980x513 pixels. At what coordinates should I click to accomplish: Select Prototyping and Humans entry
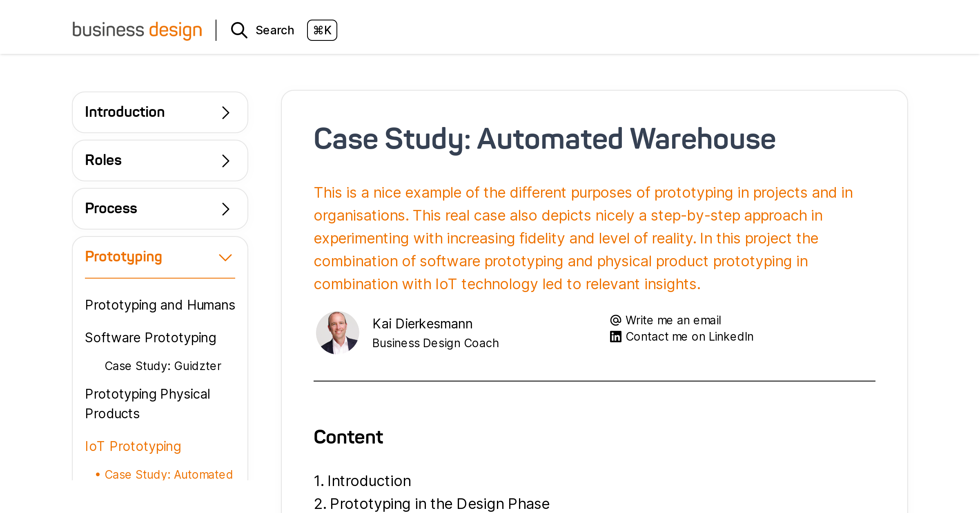(160, 304)
